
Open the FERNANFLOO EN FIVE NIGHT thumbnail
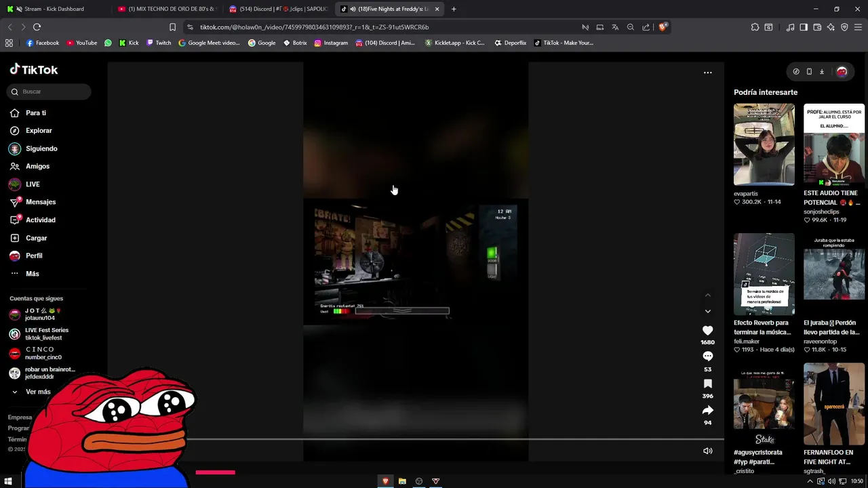tap(834, 404)
